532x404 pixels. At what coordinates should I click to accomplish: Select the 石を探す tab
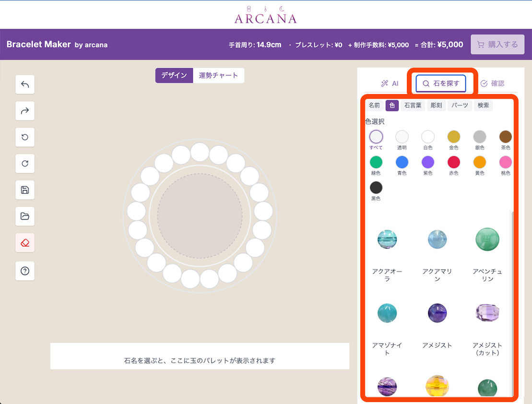click(441, 83)
